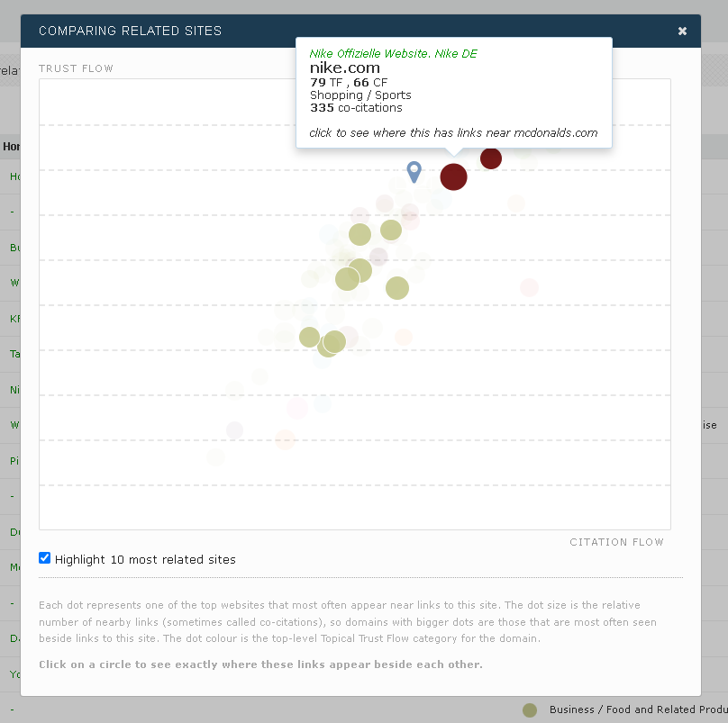Click the TRUST FLOW axis label
Viewport: 728px width, 723px height.
click(76, 68)
